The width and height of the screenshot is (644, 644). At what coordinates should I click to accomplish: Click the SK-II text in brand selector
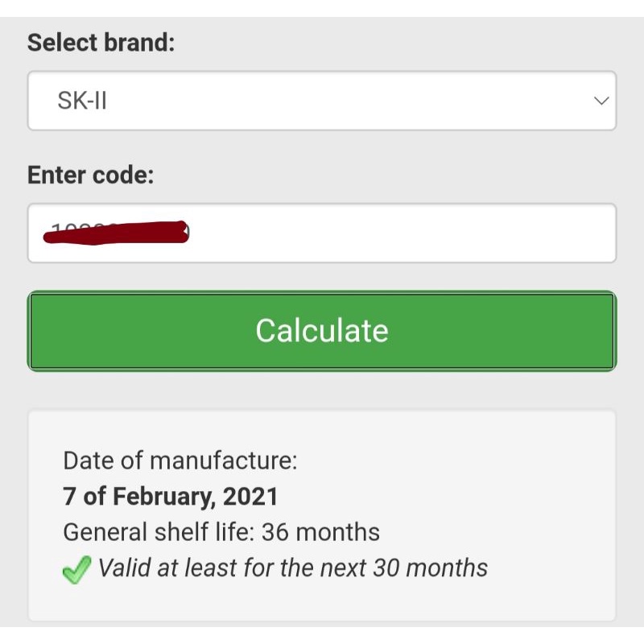82,101
